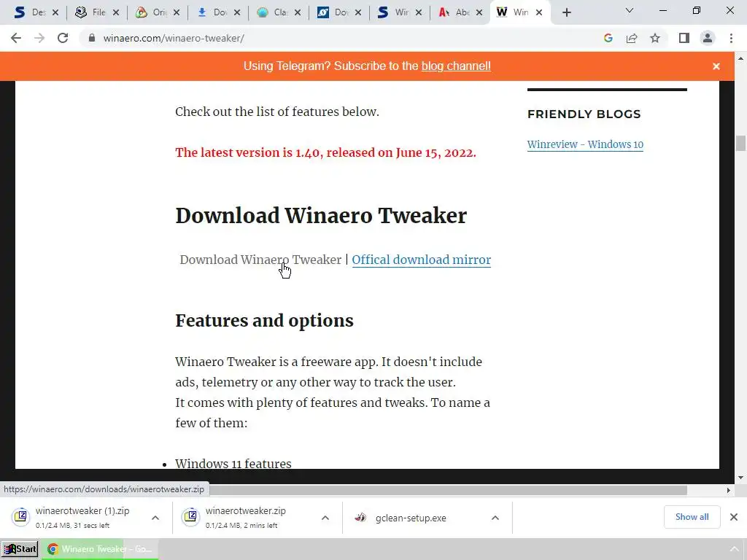Select the Winaero Tweaker taskbar button
The width and height of the screenshot is (747, 560).
[100, 549]
